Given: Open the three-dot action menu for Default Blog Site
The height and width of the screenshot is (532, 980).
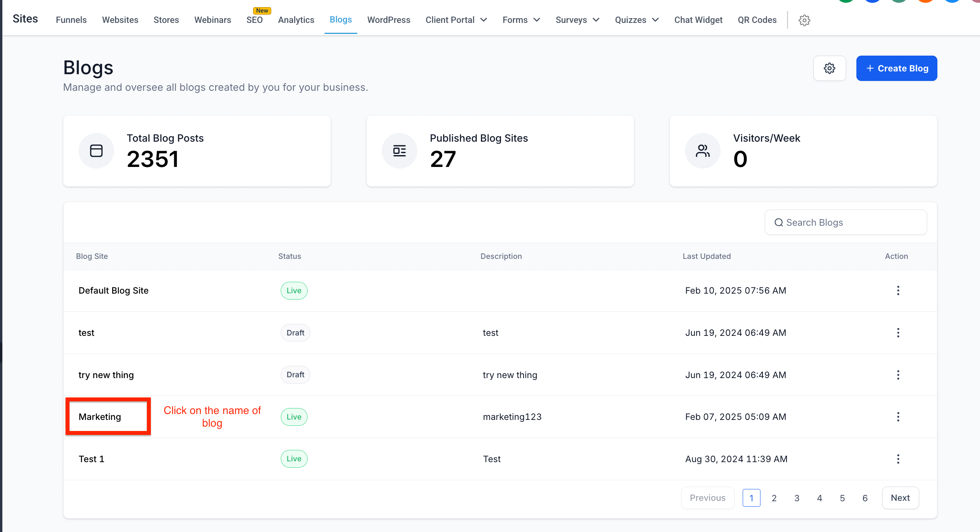Looking at the screenshot, I should click(898, 290).
